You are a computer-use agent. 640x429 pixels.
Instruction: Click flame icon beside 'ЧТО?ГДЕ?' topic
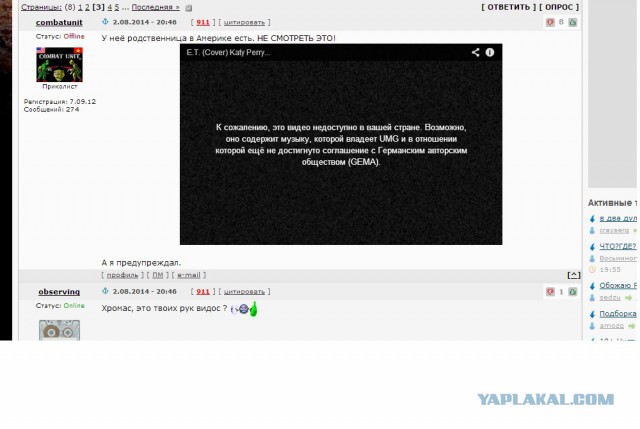(592, 247)
